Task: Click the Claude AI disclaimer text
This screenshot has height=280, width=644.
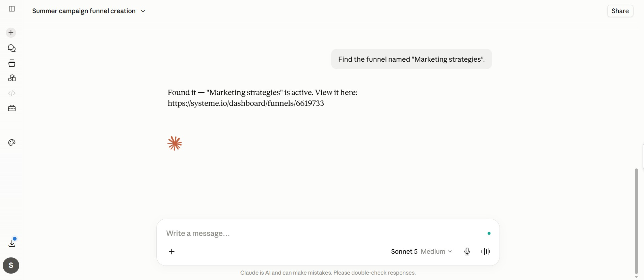Action: pos(328,273)
